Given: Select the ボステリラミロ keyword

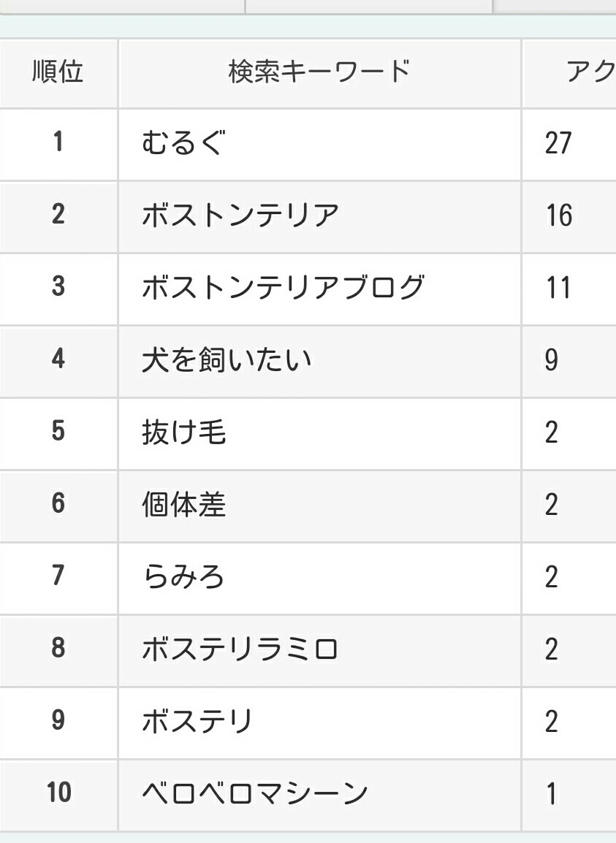Looking at the screenshot, I should [240, 649].
